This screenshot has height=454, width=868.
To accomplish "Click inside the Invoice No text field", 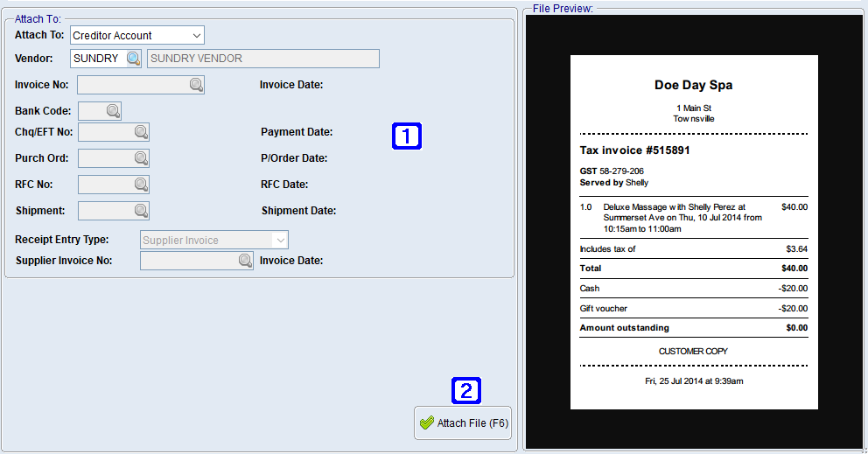I will [131, 85].
